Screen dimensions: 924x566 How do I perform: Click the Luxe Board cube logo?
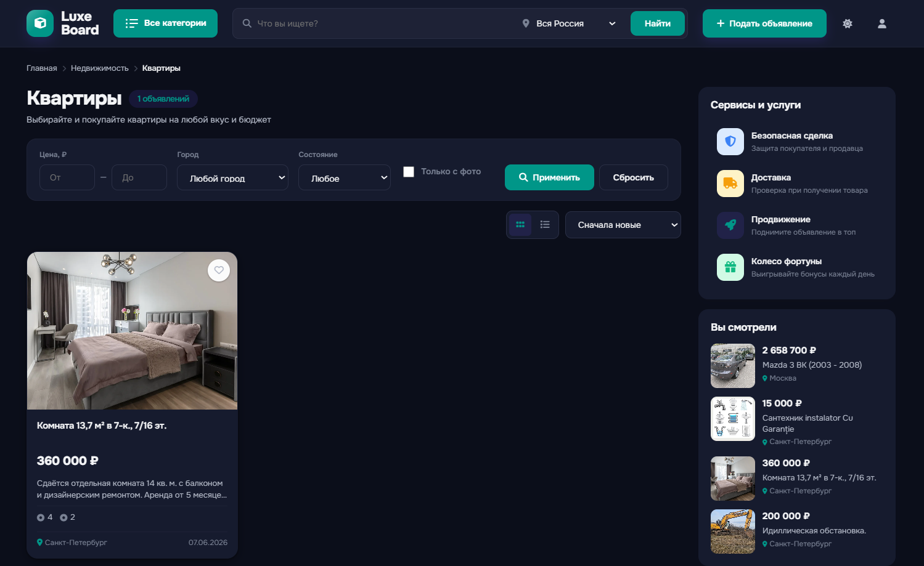coord(40,23)
